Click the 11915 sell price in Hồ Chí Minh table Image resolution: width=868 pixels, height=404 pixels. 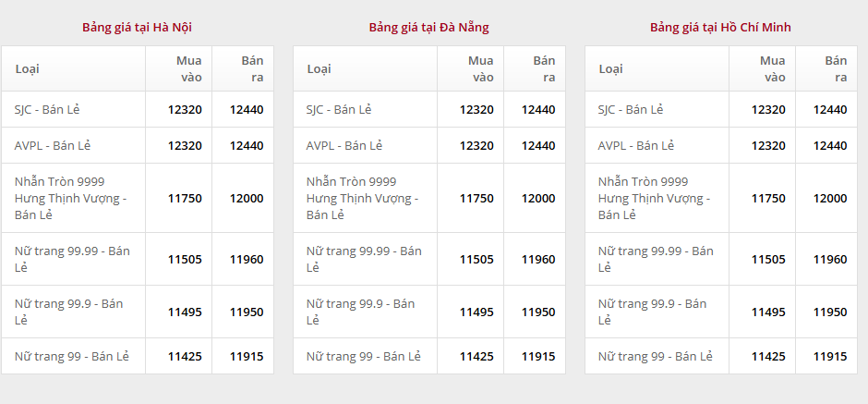point(829,356)
